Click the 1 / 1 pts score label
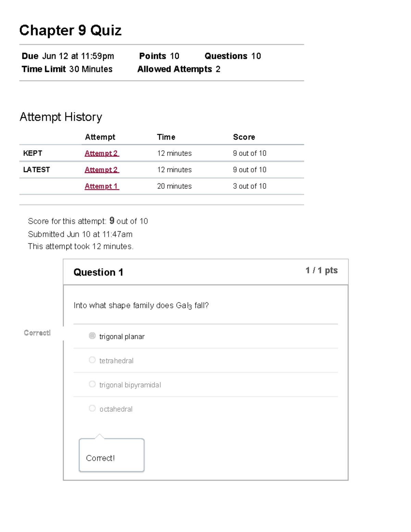411x532 pixels. (x=321, y=270)
